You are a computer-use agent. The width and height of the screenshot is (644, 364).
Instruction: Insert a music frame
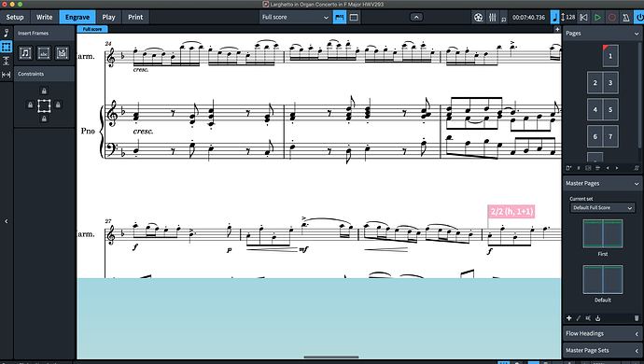(x=25, y=52)
